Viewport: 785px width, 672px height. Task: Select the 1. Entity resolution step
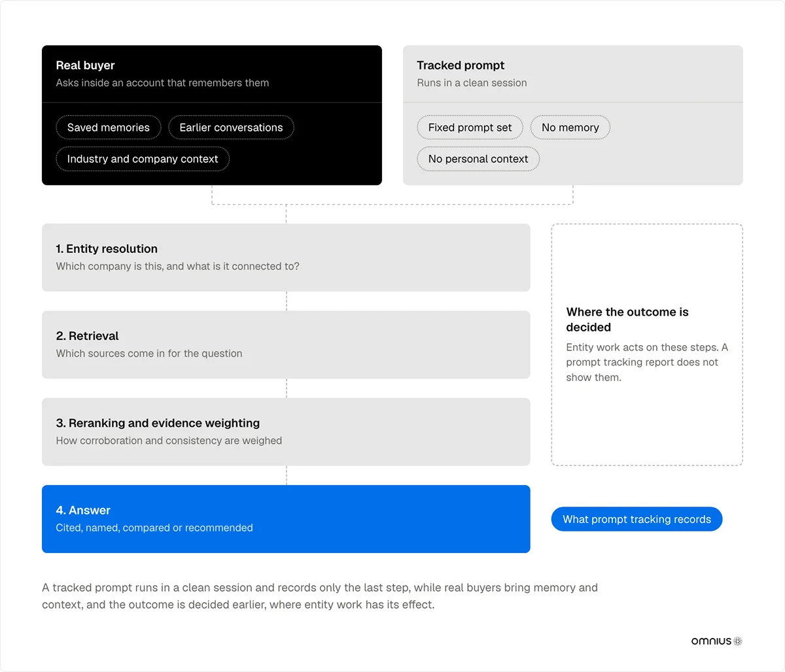coord(286,258)
